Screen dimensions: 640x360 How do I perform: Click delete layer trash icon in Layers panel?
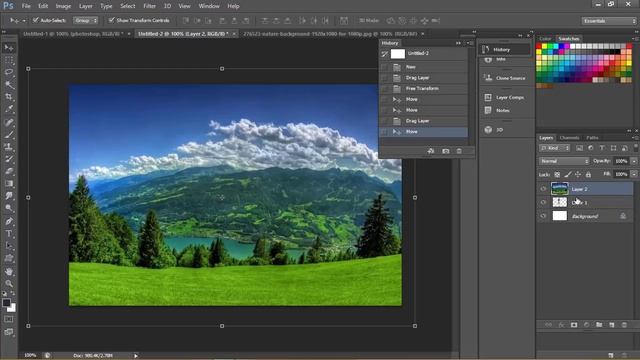624,325
